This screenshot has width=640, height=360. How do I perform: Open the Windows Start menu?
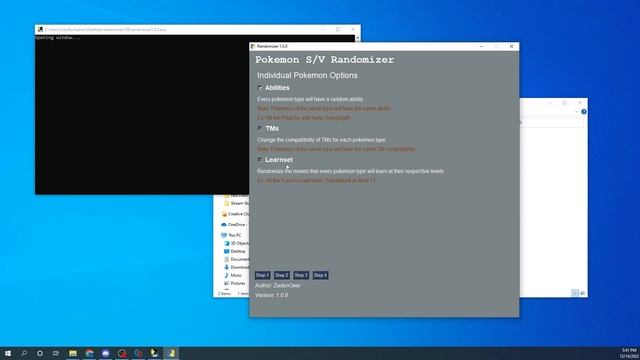8,353
